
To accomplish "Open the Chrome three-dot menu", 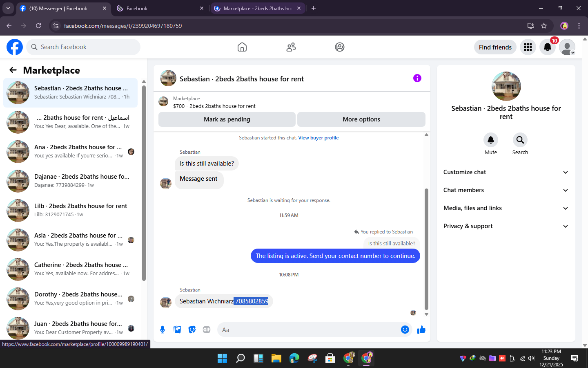I will pos(579,26).
